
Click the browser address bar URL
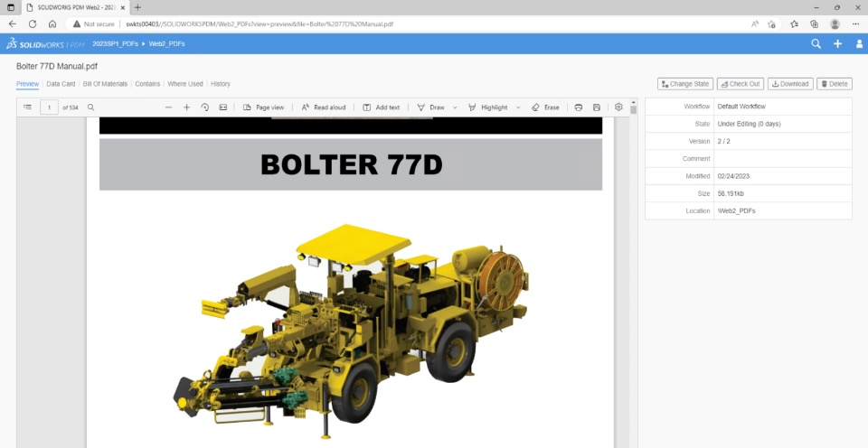tap(259, 23)
